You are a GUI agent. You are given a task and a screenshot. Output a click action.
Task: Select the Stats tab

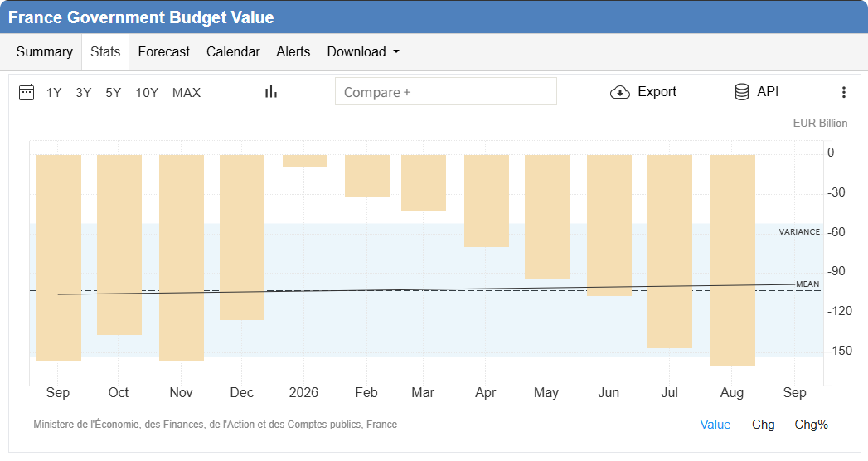(105, 52)
